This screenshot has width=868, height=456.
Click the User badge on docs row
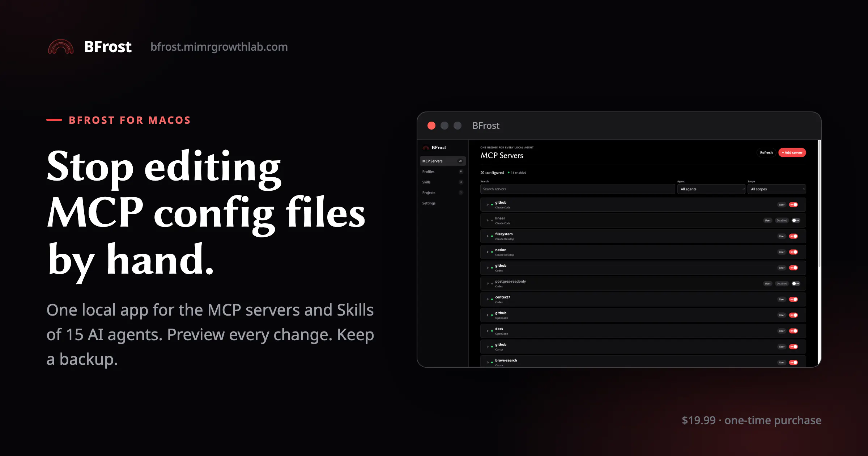pyautogui.click(x=782, y=331)
